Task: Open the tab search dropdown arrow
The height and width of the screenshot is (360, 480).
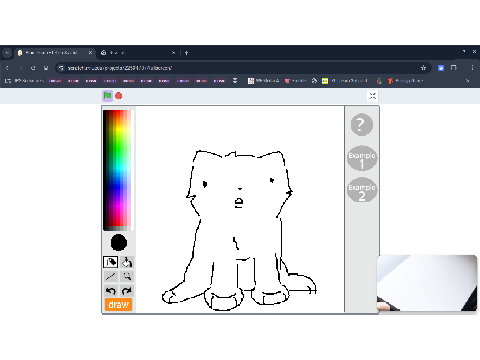Action: (x=7, y=53)
